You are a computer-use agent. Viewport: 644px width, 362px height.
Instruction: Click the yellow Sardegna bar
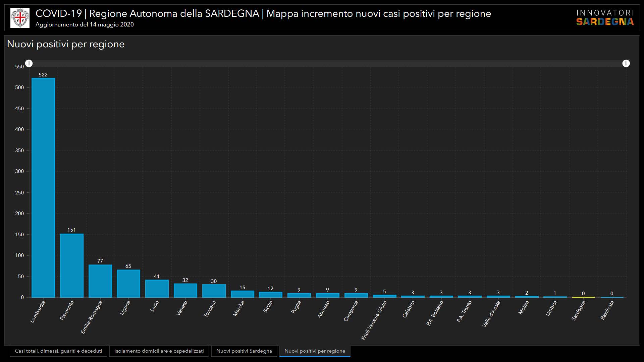(583, 297)
